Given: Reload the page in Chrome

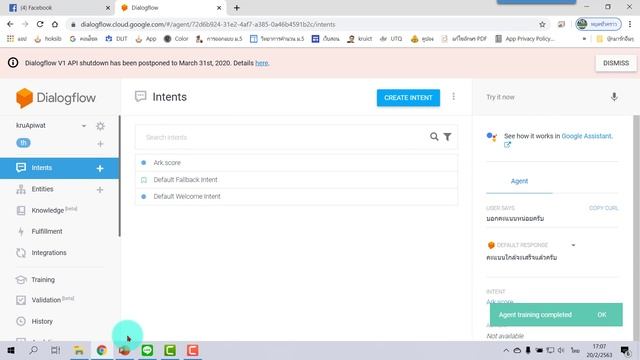Looking at the screenshot, I should coord(40,24).
